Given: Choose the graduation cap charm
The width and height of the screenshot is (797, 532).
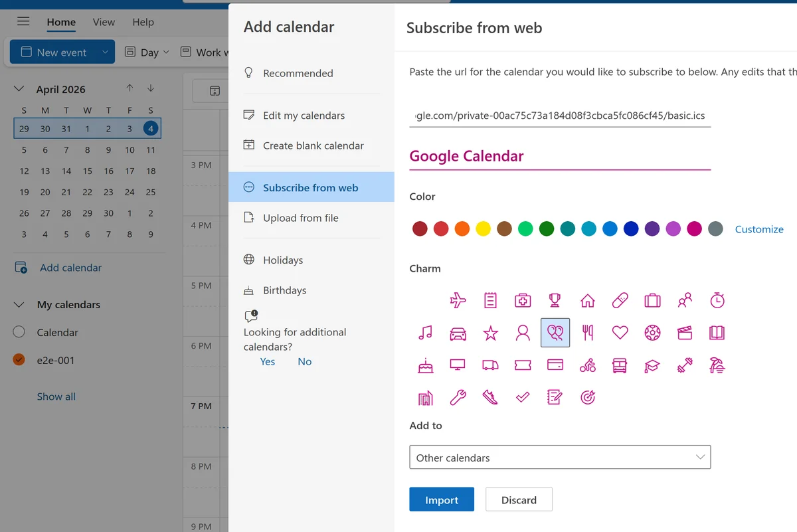Looking at the screenshot, I should coord(652,365).
